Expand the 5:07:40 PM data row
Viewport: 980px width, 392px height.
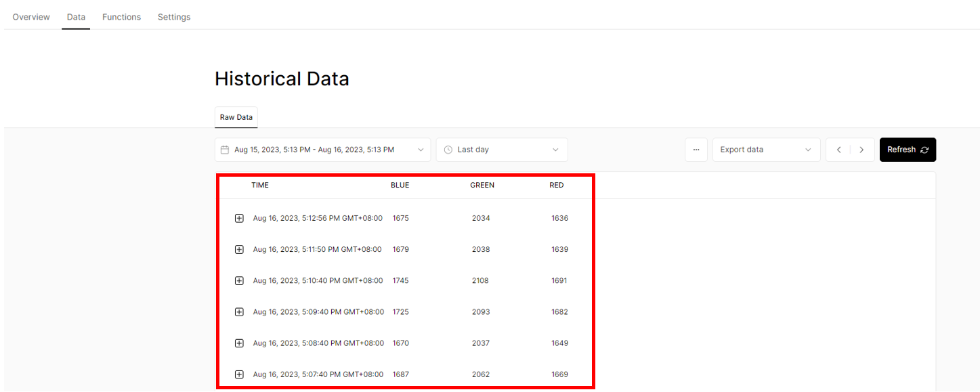click(x=239, y=374)
